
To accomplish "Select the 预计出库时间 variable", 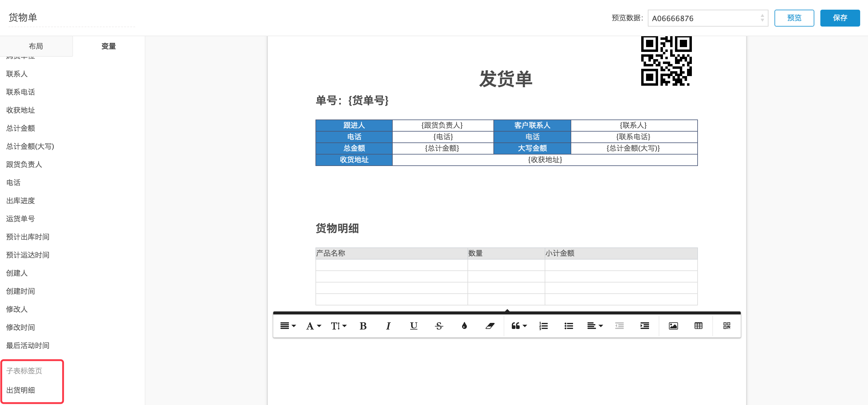I will (x=28, y=237).
